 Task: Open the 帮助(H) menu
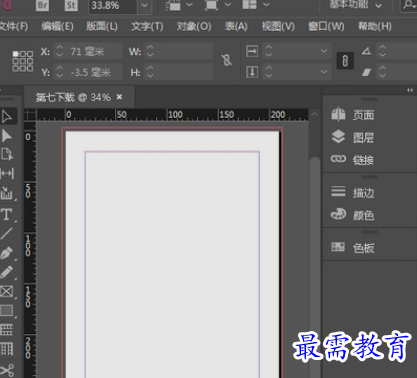click(x=375, y=26)
